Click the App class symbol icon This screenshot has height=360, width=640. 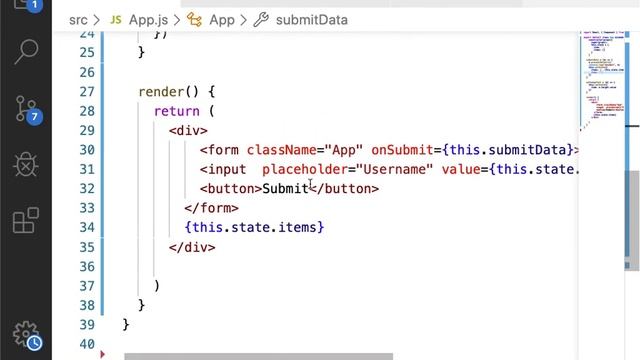[194, 20]
